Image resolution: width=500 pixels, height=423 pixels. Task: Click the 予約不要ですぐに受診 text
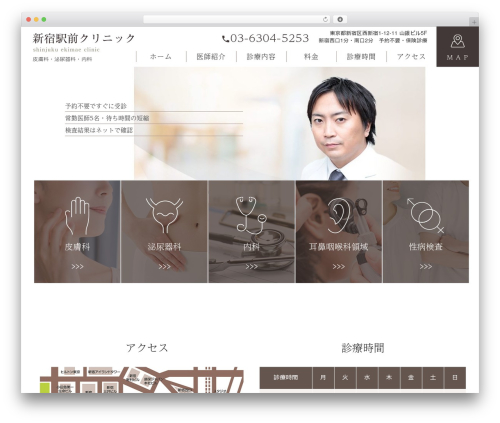click(x=96, y=106)
